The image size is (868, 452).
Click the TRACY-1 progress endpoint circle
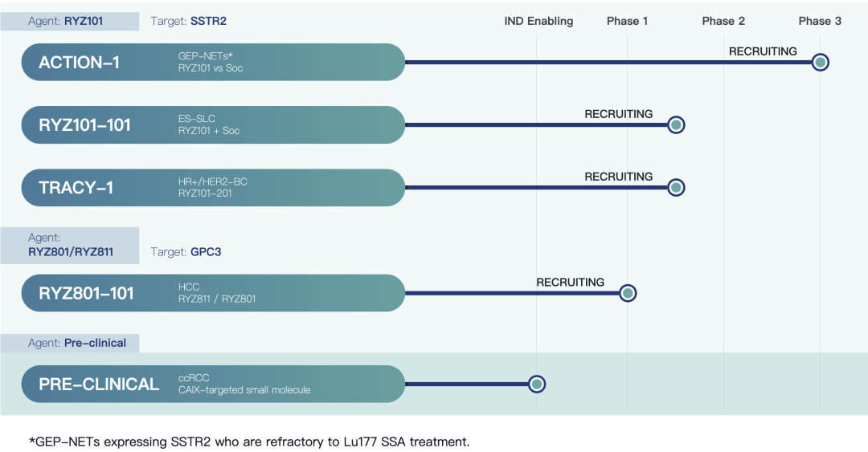coord(676,187)
